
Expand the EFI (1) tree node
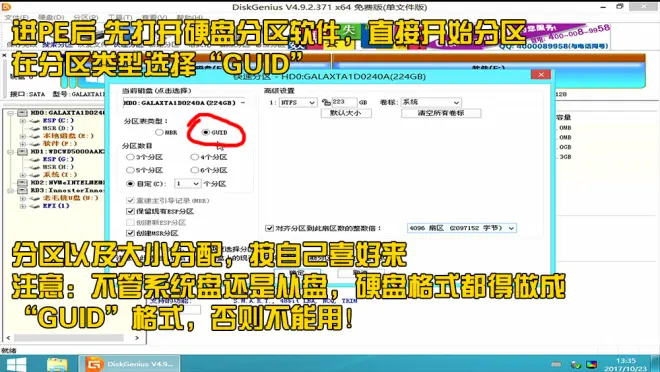tap(23, 206)
